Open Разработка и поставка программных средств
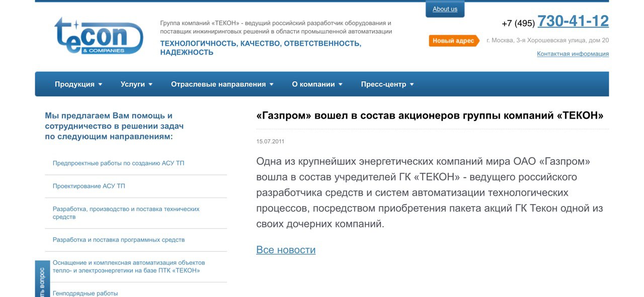This screenshot has width=644, height=297. (119, 240)
